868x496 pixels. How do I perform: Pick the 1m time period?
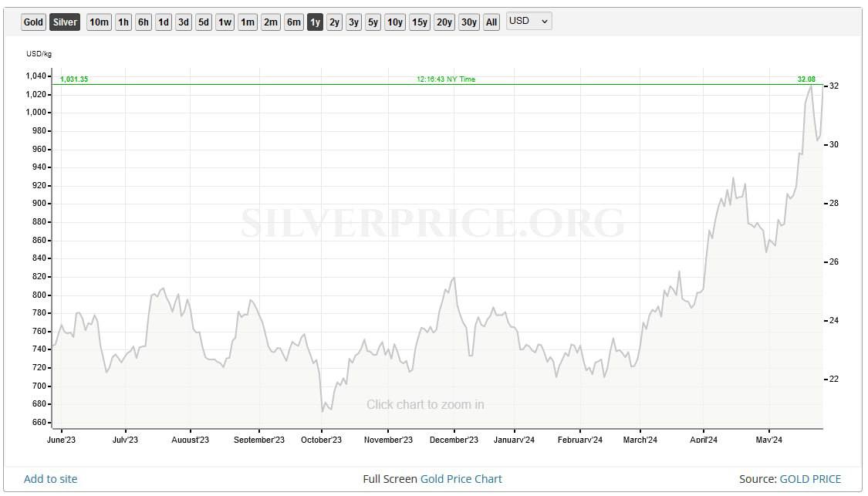(248, 22)
